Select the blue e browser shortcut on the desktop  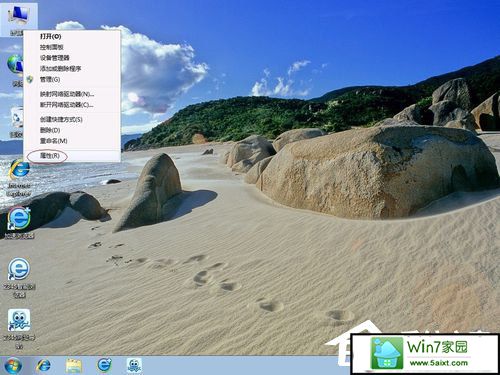coord(19,276)
